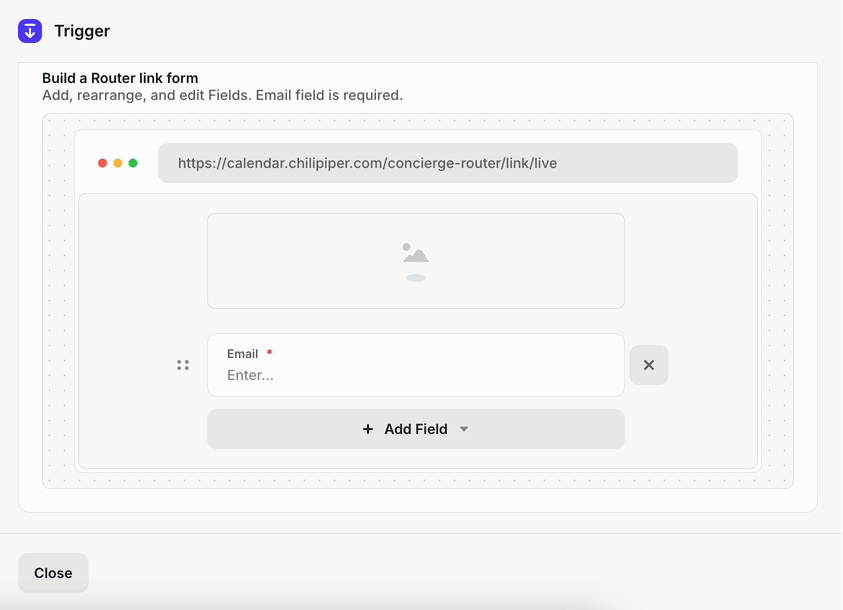
Task: Remove the Email field with X button
Action: click(649, 365)
